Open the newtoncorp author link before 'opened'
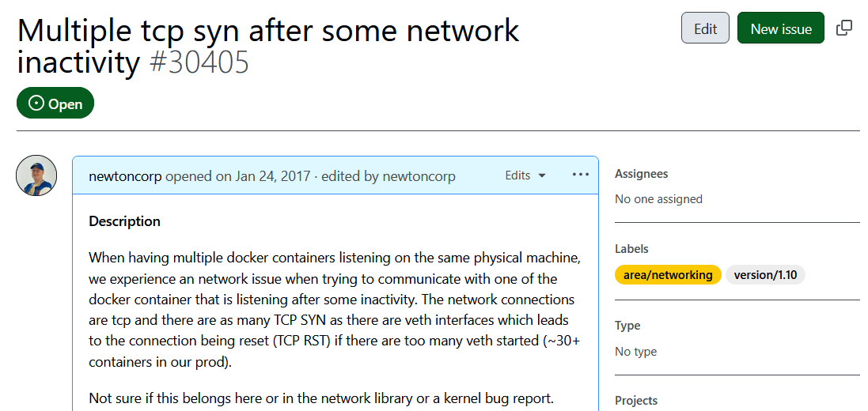868x411 pixels. (x=125, y=175)
